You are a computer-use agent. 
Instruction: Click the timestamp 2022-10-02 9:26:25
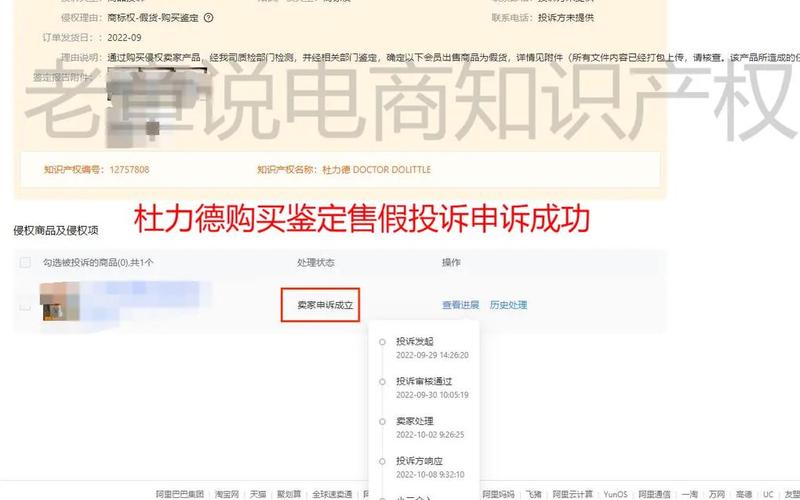click(x=430, y=435)
